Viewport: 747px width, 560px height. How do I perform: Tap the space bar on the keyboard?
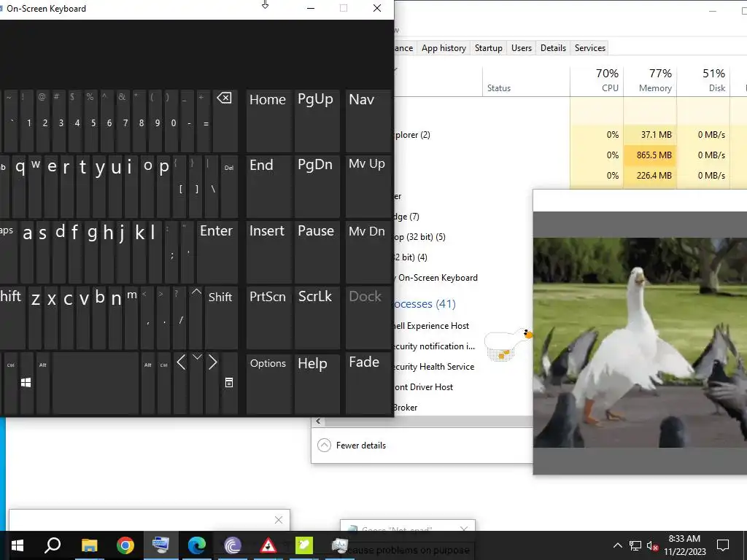(96, 384)
